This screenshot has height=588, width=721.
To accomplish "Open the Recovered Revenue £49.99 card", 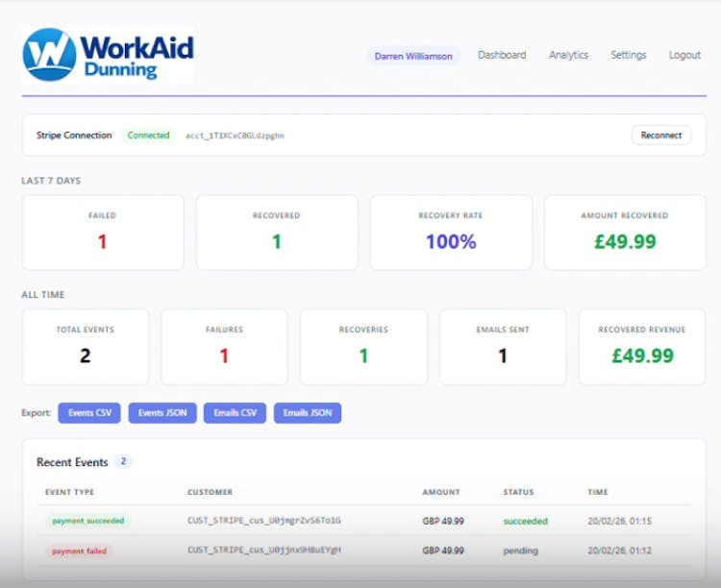I will pos(642,347).
